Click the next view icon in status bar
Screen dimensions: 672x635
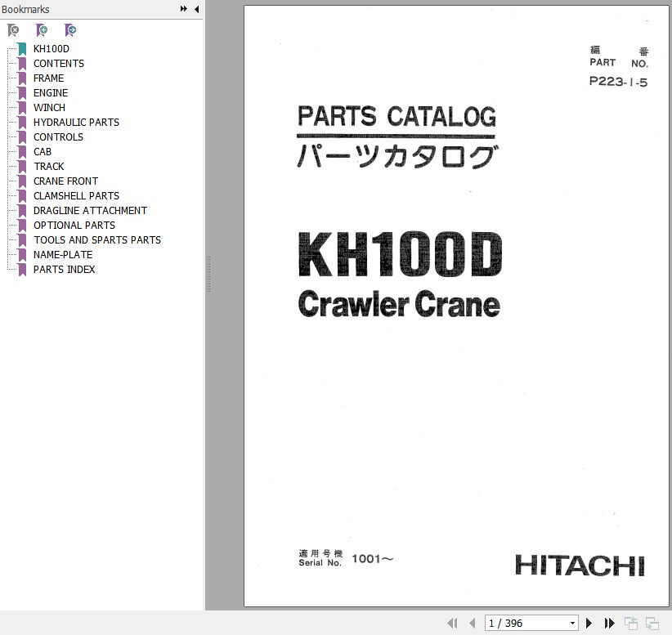pyautogui.click(x=652, y=623)
